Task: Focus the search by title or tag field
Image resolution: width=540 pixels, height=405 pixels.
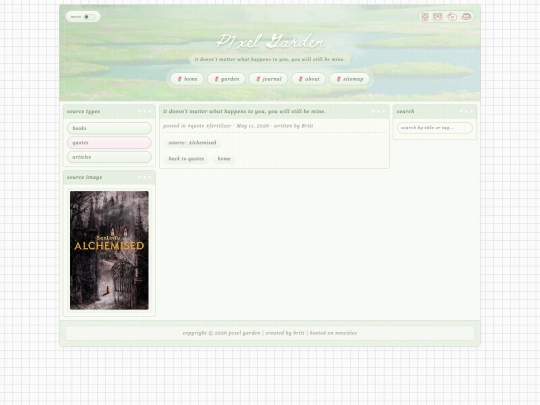Action: click(435, 128)
